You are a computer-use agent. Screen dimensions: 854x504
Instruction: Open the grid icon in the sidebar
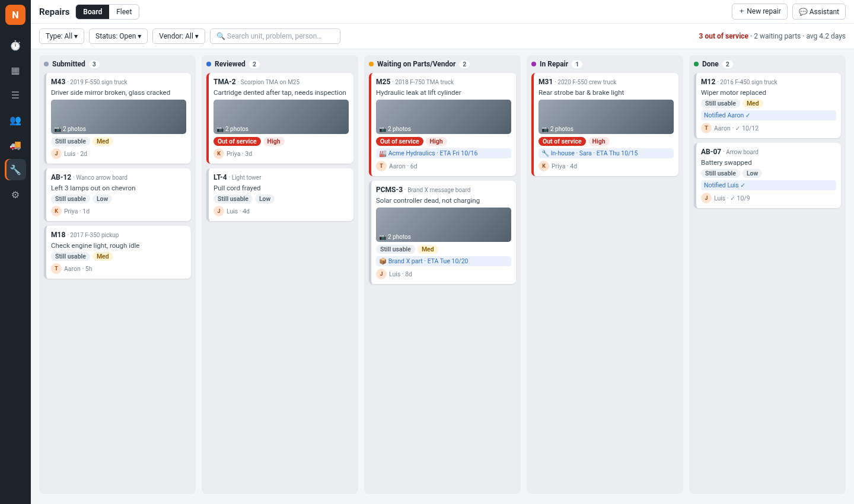click(x=15, y=71)
